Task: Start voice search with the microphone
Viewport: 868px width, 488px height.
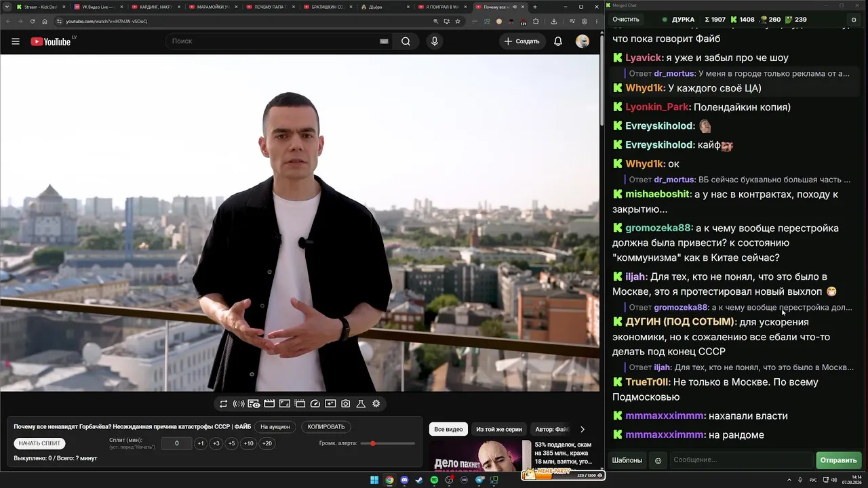Action: (x=435, y=41)
